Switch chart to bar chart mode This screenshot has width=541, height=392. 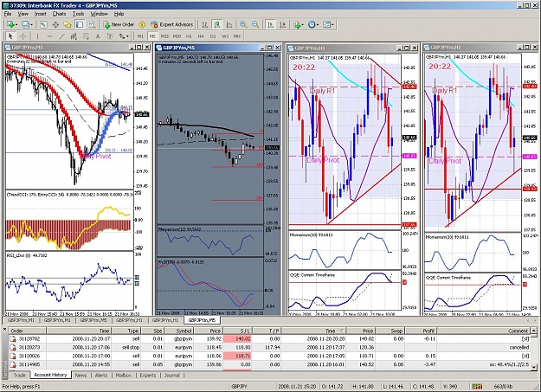point(205,24)
